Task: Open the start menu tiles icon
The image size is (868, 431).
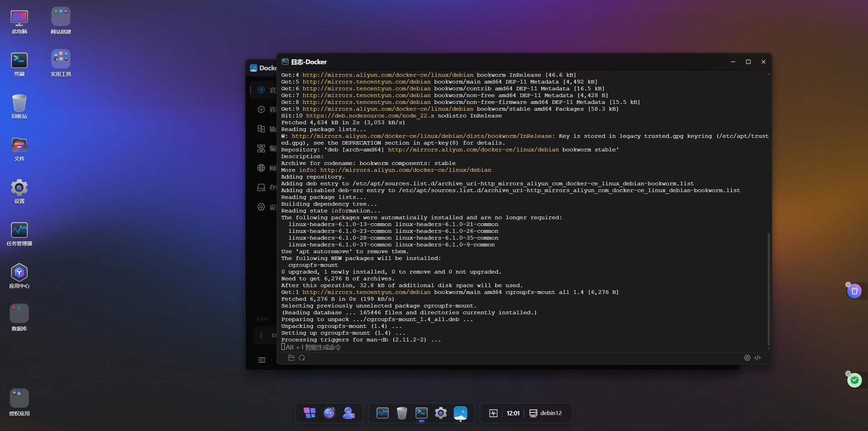Action: click(x=310, y=413)
